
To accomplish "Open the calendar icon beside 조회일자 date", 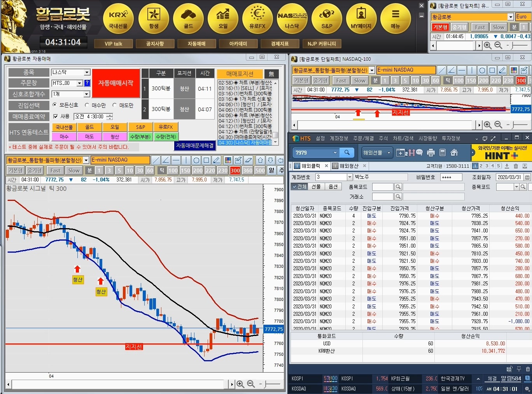I will tap(527, 177).
